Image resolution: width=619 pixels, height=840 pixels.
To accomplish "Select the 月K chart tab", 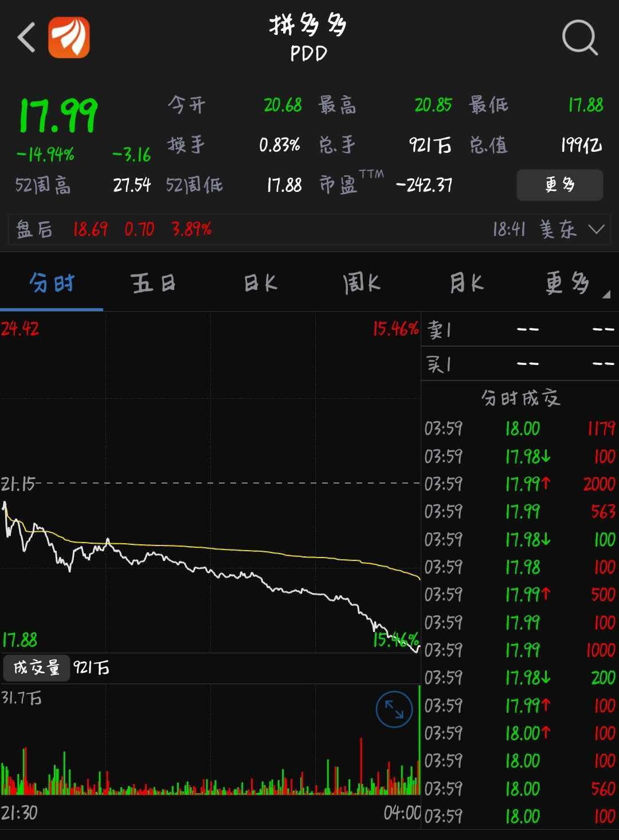I will coord(467,283).
